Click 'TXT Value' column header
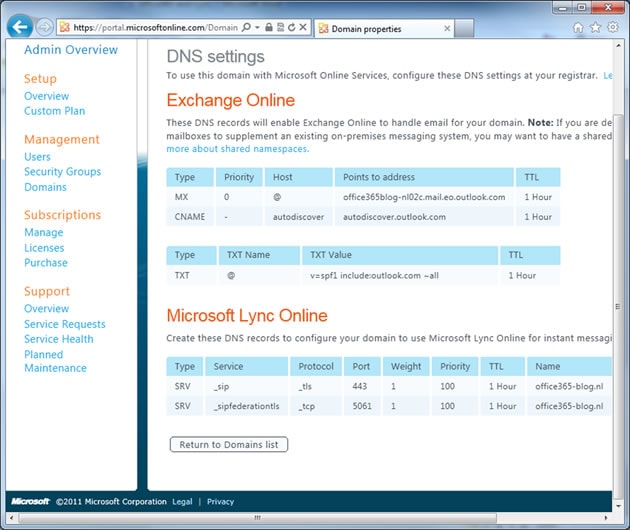630x530 pixels. coord(399,255)
